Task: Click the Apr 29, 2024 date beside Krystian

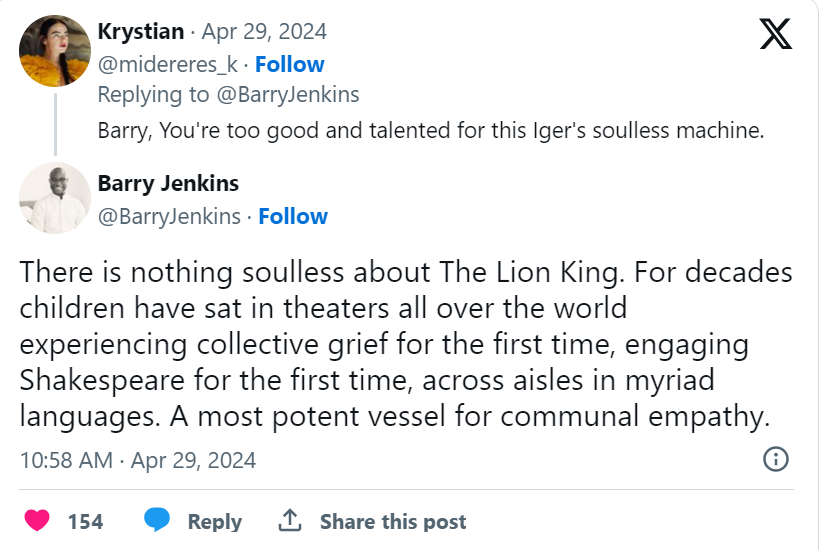Action: click(x=264, y=32)
